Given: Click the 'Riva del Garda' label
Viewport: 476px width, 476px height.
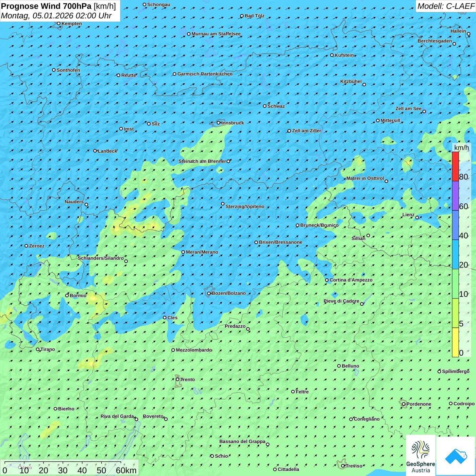Looking at the screenshot, I should coord(117,416).
